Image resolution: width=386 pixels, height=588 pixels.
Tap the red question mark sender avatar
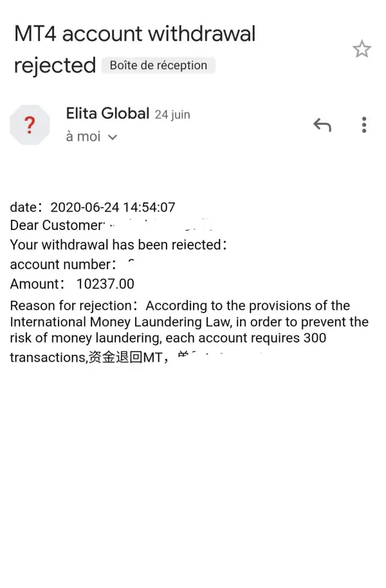(30, 125)
